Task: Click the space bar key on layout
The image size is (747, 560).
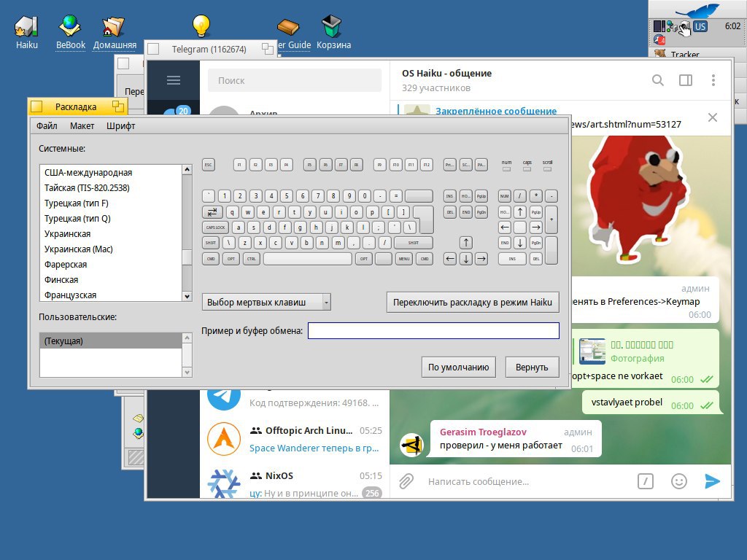Action: point(308,259)
